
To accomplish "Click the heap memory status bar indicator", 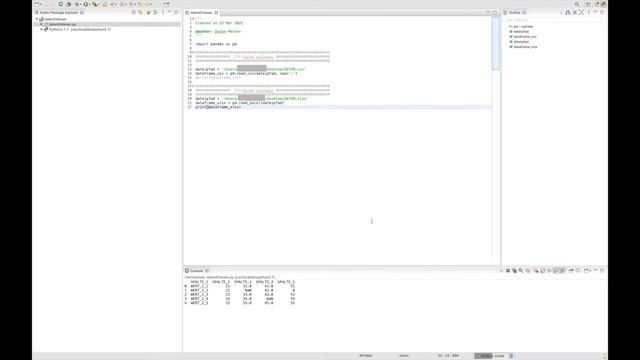I will click(490, 356).
